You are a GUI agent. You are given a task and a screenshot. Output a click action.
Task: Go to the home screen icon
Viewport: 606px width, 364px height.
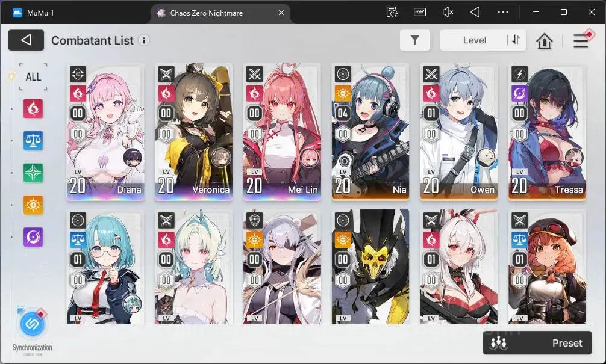544,40
